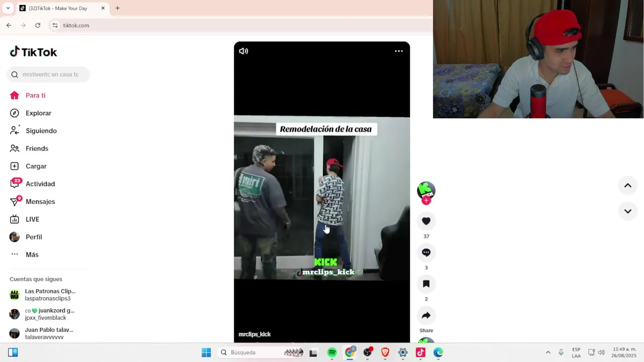
Task: Open the Task View icon on the taskbar
Action: (x=313, y=353)
